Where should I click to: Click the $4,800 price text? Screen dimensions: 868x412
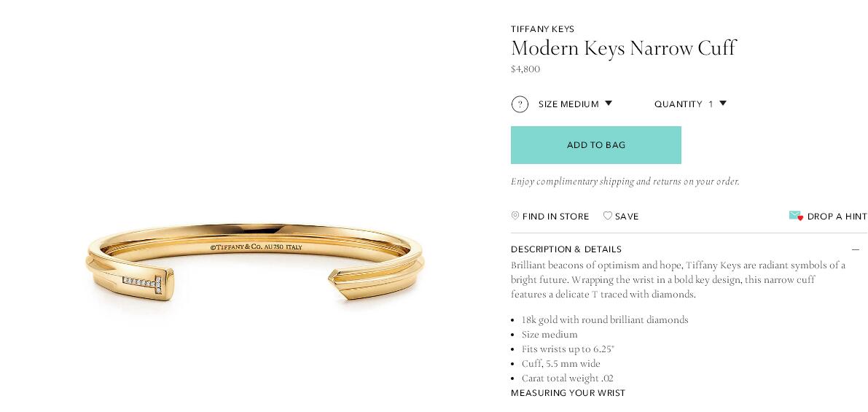click(x=525, y=69)
